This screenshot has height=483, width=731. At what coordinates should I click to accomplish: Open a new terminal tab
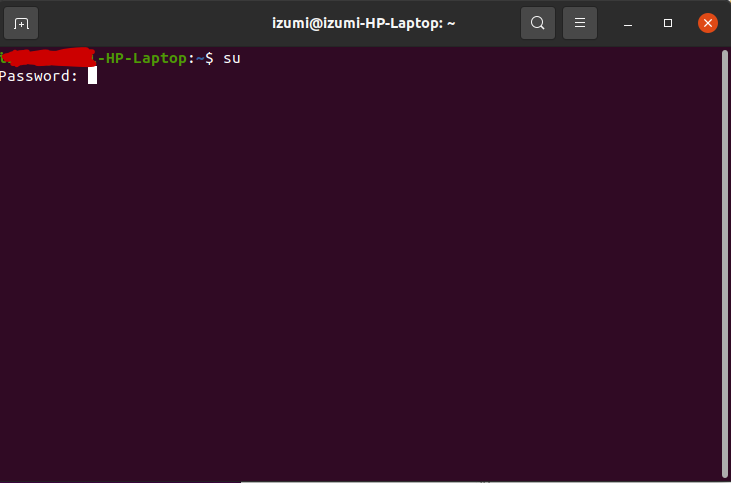pos(22,23)
